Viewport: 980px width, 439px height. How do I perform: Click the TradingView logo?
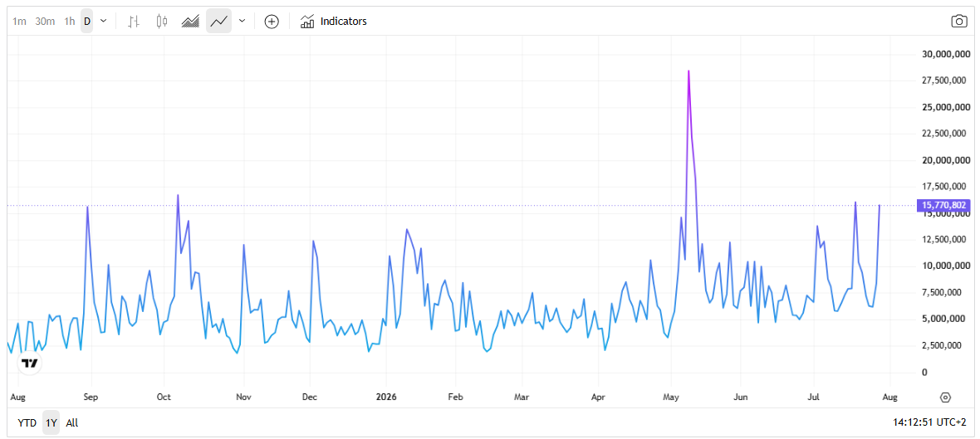29,363
